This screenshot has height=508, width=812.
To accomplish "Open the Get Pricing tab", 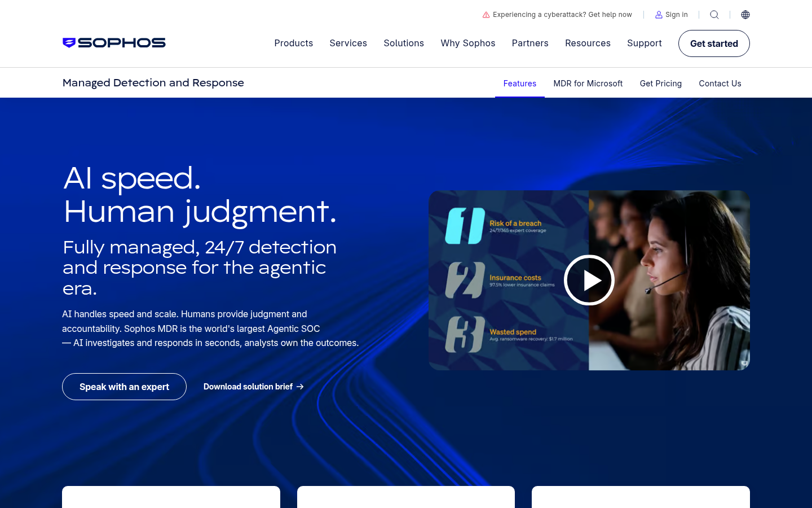I will (661, 84).
